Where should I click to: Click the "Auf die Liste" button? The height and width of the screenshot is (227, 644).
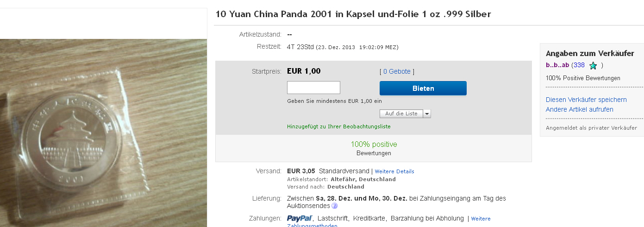401,113
